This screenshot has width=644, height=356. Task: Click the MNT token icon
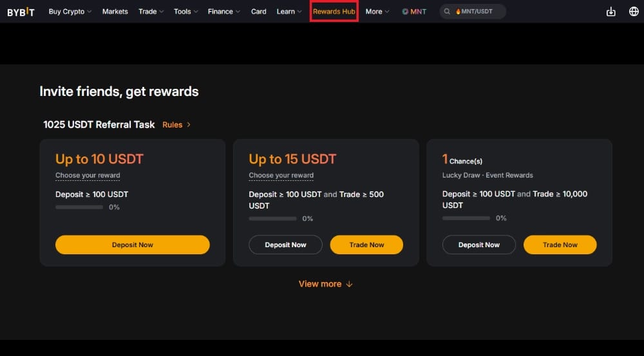pyautogui.click(x=405, y=12)
